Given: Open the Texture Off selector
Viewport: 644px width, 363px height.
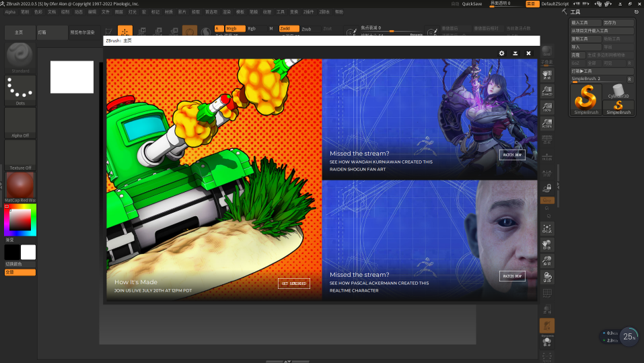Looking at the screenshot, I should (x=20, y=154).
